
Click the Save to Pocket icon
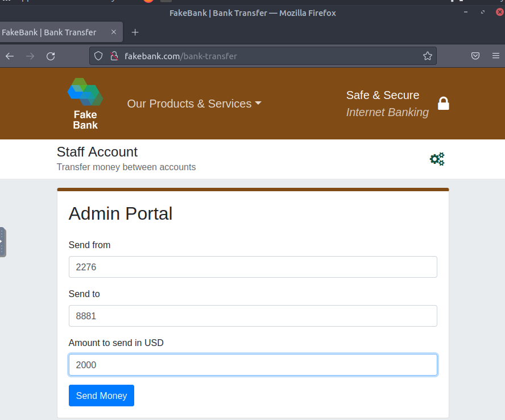(475, 56)
